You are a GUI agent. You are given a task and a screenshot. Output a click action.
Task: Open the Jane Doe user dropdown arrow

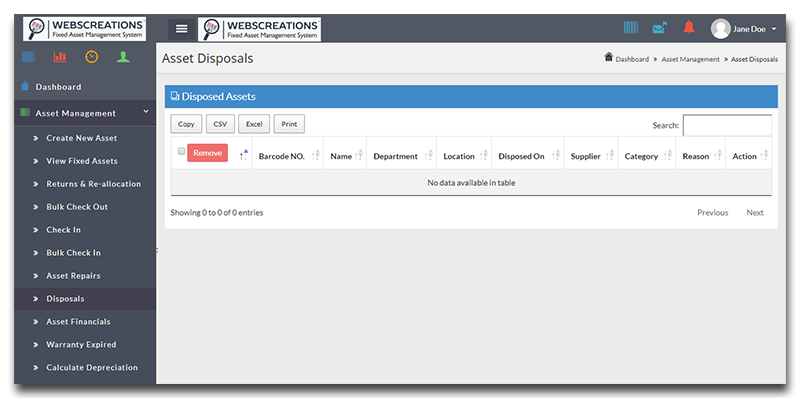773,29
